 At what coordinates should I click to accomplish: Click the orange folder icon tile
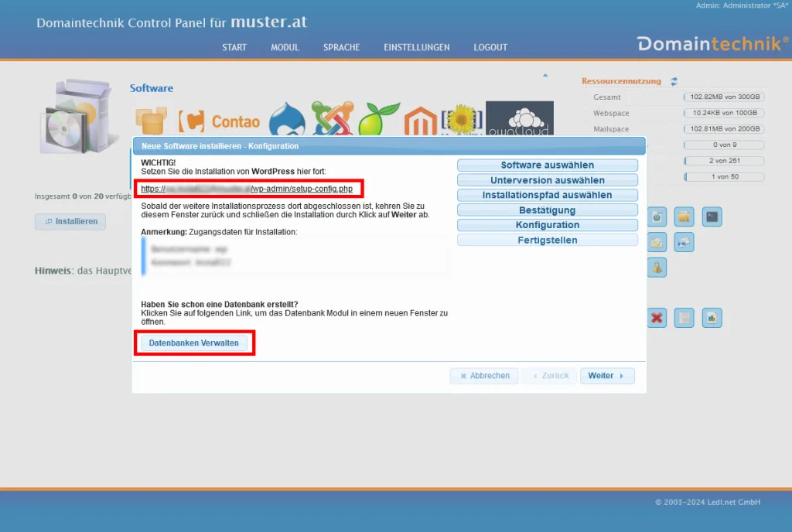pyautogui.click(x=684, y=217)
